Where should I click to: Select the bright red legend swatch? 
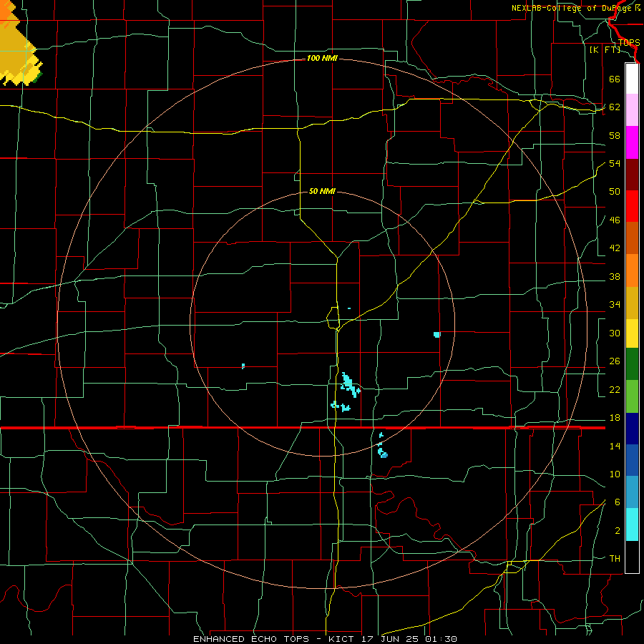pos(632,206)
